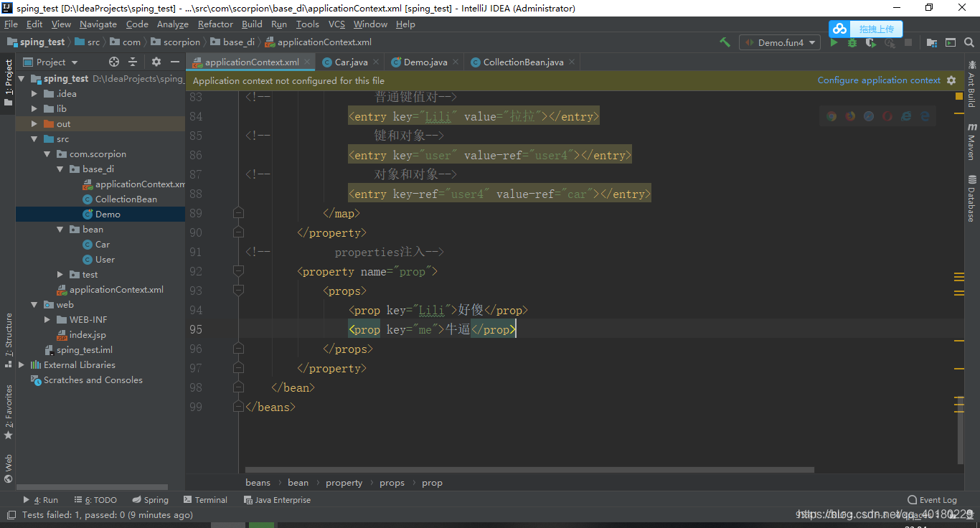This screenshot has height=528, width=980.
Task: Click the Search Everywhere magnifier icon
Action: (x=969, y=42)
